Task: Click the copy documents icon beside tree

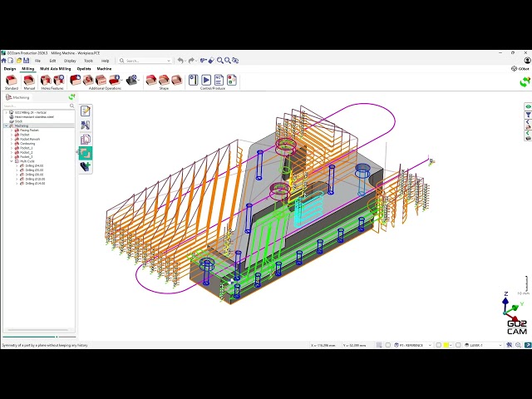Action: 85,140
